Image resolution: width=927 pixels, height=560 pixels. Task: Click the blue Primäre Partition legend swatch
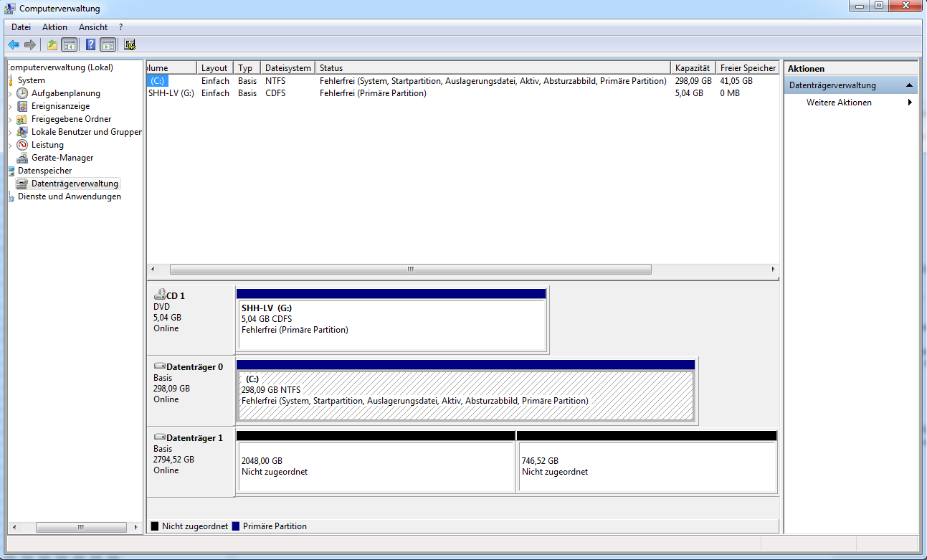point(236,526)
